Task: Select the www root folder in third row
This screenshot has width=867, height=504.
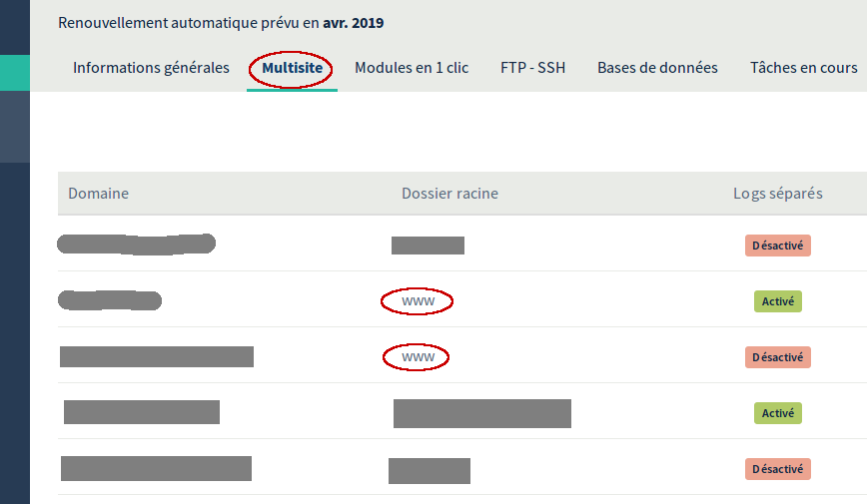Action: 417,357
